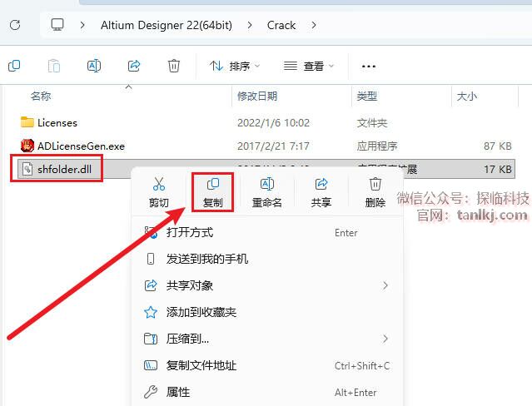The height and width of the screenshot is (406, 532).
Task: Sort by the 大小 column header
Action: coord(467,96)
